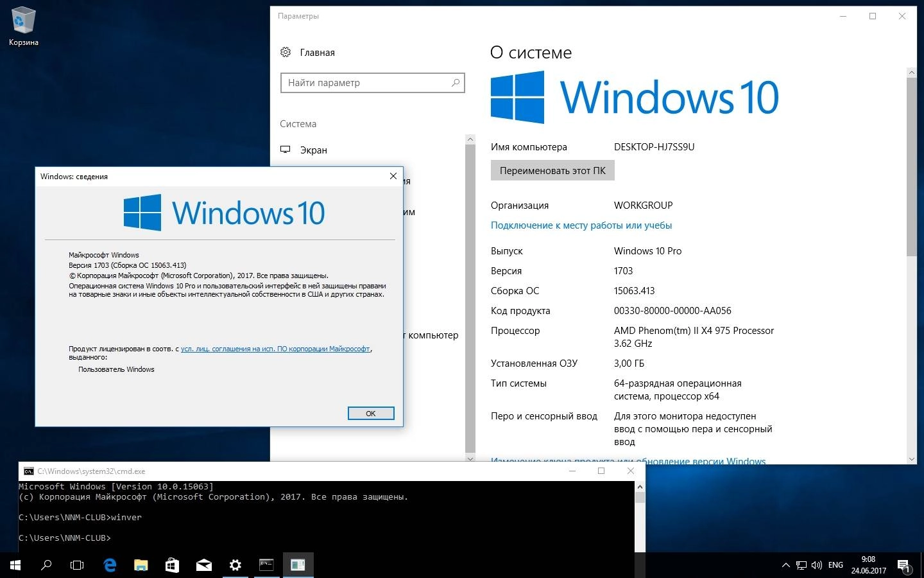Switch to winver dialog taskbar icon
Image resolution: width=924 pixels, height=578 pixels.
(x=298, y=565)
